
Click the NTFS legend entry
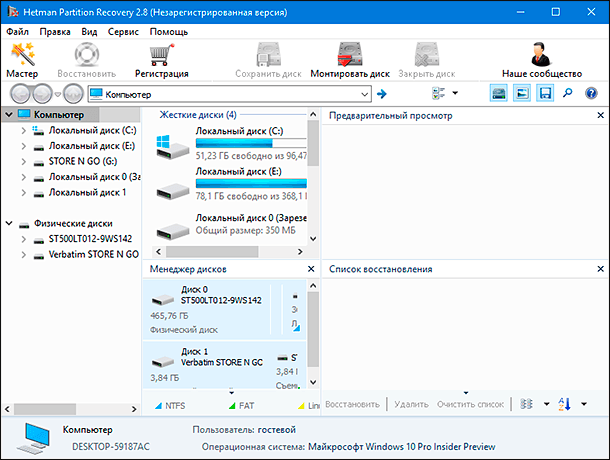click(170, 406)
